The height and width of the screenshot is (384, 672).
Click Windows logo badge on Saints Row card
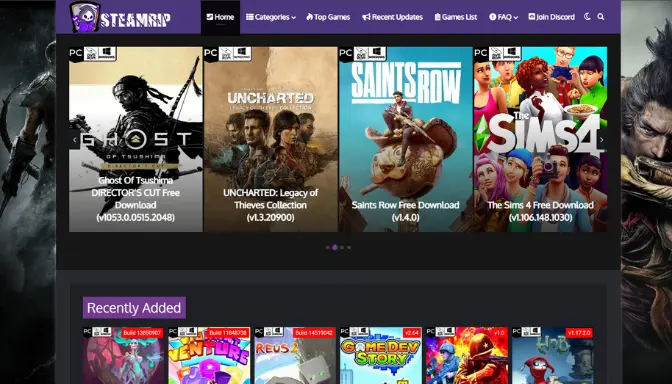[378, 54]
